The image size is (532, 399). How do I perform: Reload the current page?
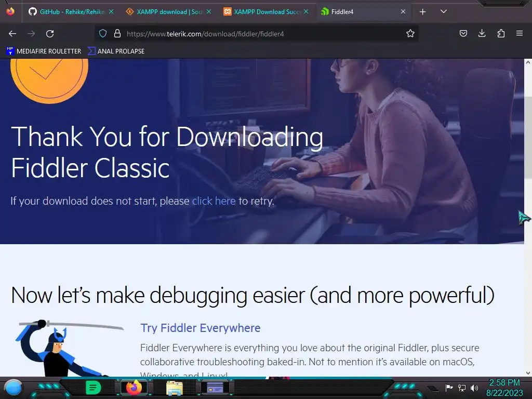coord(50,34)
